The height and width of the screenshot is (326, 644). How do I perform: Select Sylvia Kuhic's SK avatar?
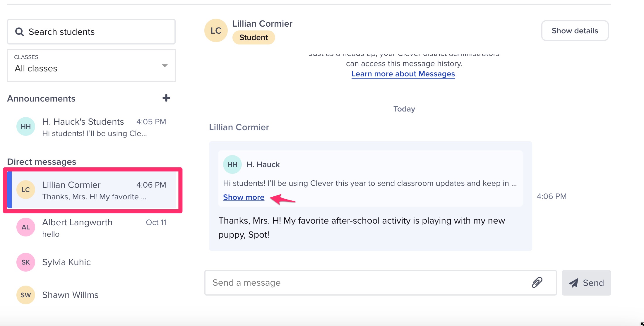[x=25, y=262]
